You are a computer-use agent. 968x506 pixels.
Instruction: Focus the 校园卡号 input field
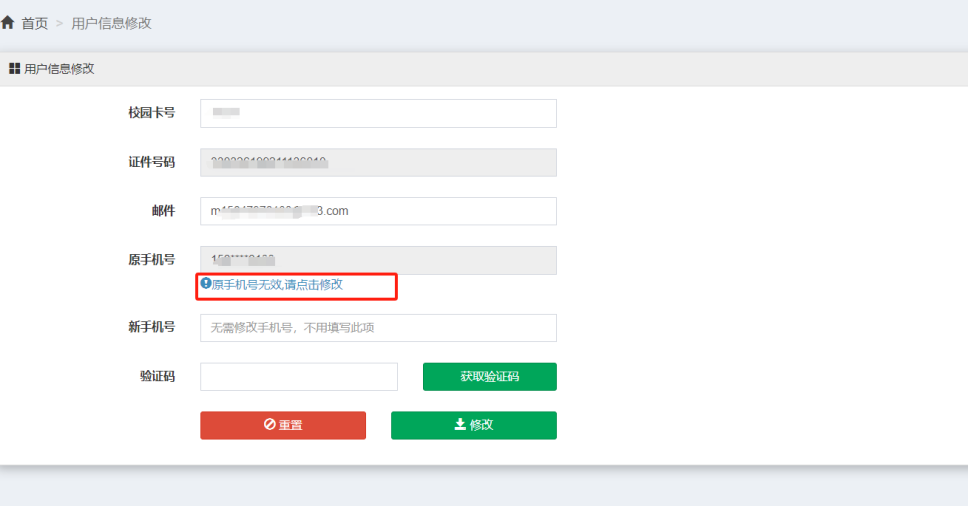(x=378, y=113)
